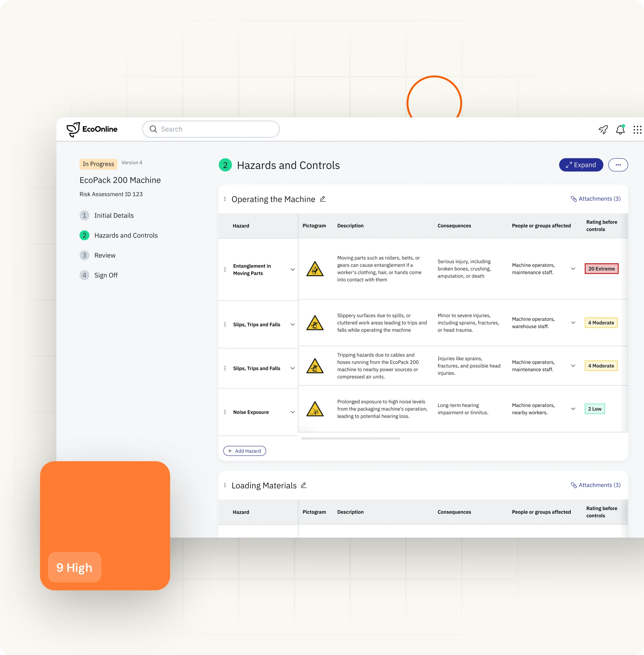Viewport: 644px width, 655px height.
Task: Expand the Entanglement in Moving Parts hazard row
Action: [x=293, y=269]
